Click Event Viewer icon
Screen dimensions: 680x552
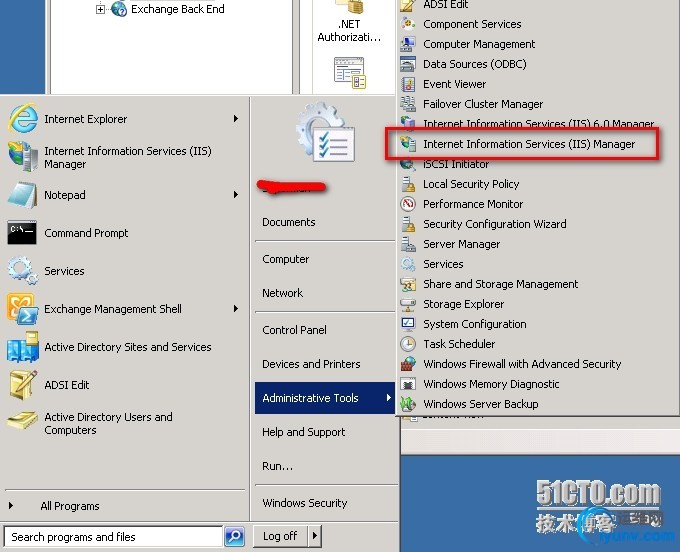click(408, 84)
